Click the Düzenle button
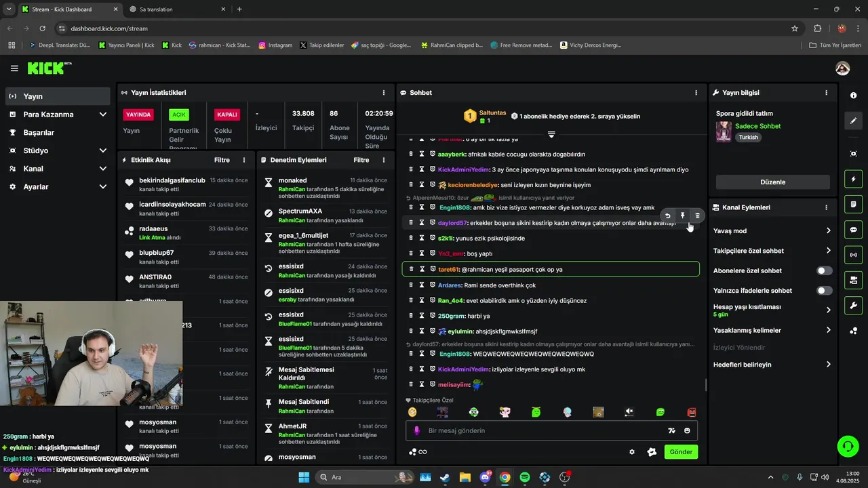 tap(772, 182)
